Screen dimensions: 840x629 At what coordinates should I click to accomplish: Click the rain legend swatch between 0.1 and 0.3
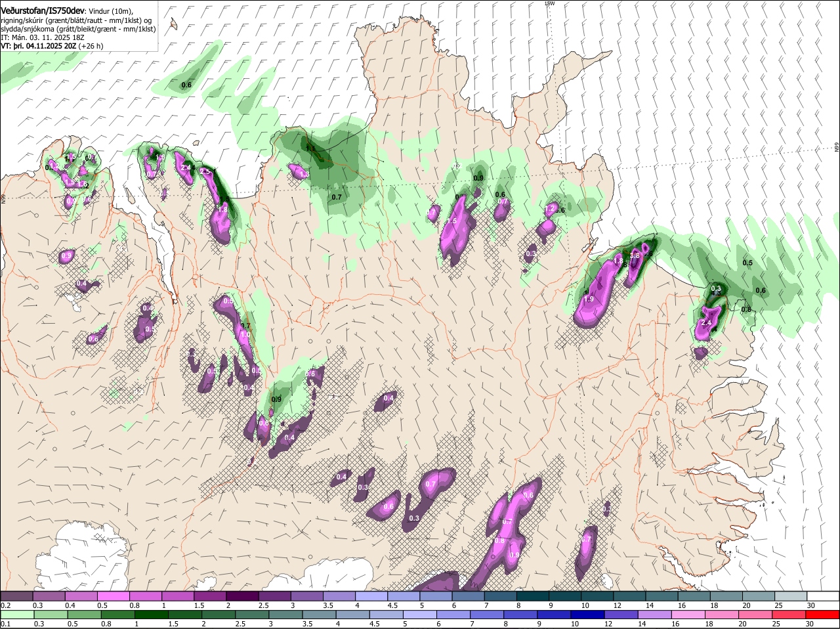click(17, 615)
